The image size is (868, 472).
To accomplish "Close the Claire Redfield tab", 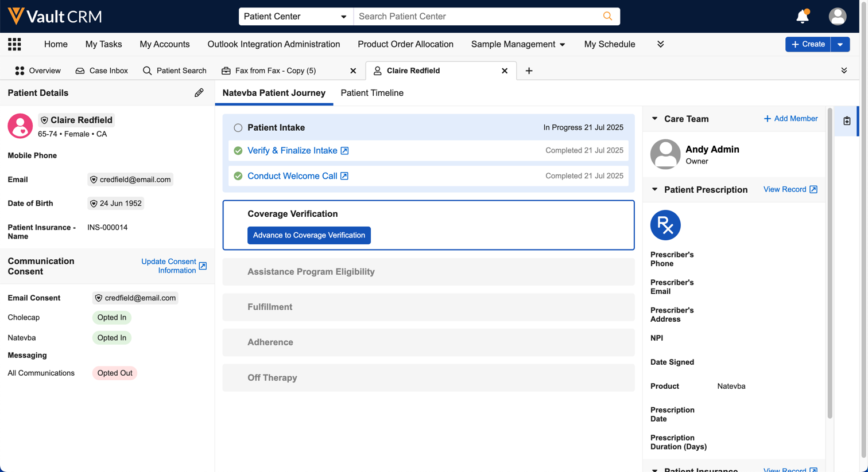I will click(x=505, y=71).
